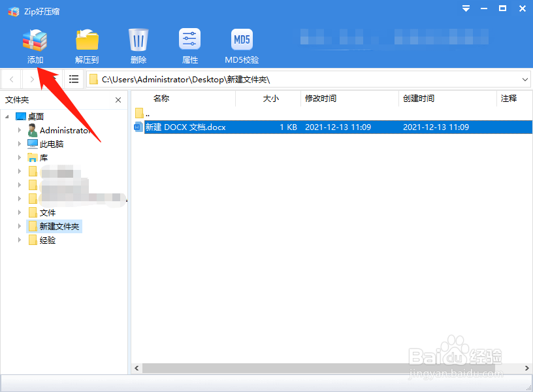Expand the 库 tree node
The width and height of the screenshot is (533, 392).
point(20,157)
